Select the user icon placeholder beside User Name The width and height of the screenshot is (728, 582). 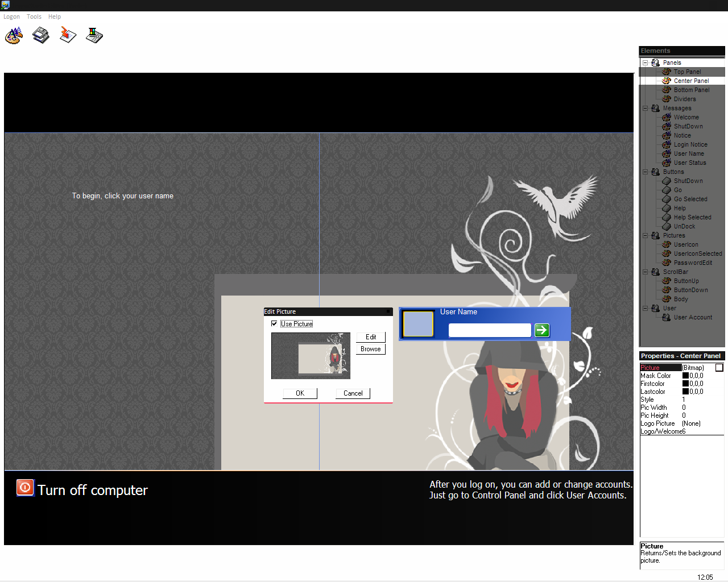[x=418, y=324]
